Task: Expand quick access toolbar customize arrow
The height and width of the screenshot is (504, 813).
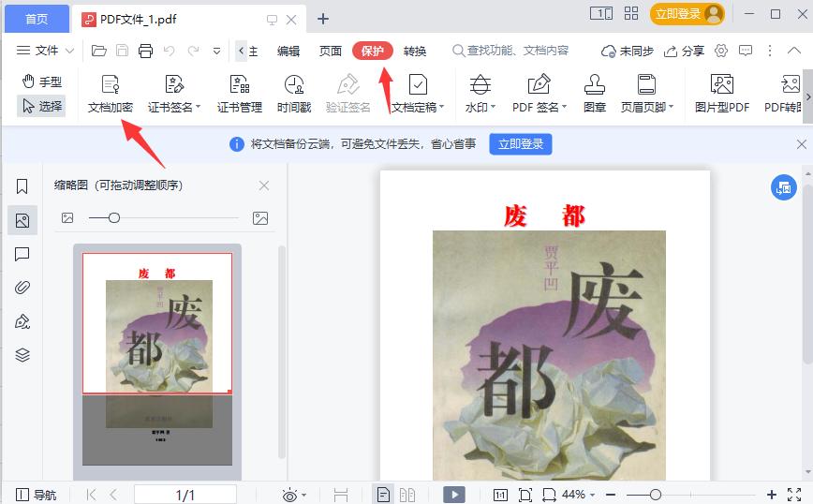Action: [x=216, y=51]
